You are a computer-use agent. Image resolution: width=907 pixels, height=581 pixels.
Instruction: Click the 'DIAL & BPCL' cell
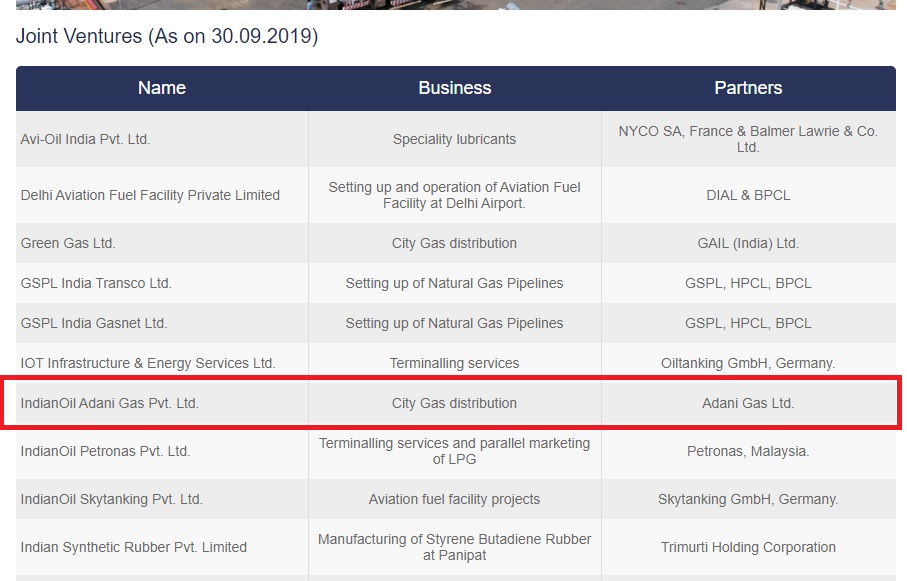749,195
